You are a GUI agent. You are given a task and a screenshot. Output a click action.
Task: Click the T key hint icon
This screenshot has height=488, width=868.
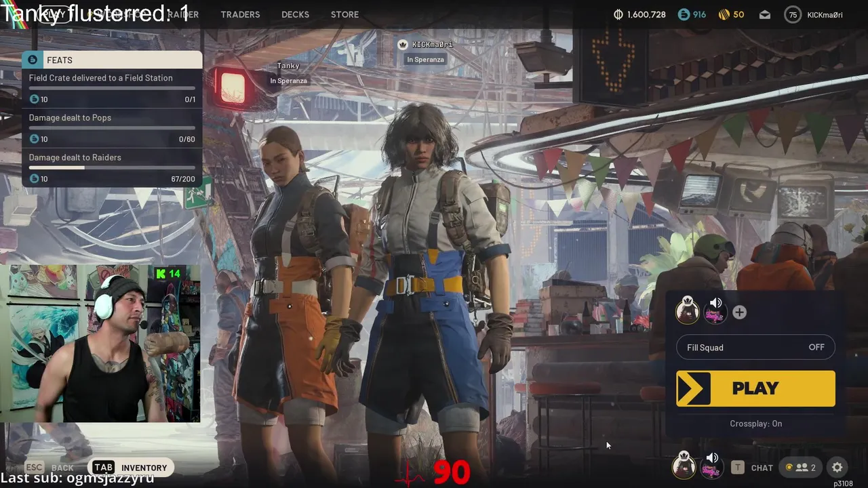click(x=738, y=468)
